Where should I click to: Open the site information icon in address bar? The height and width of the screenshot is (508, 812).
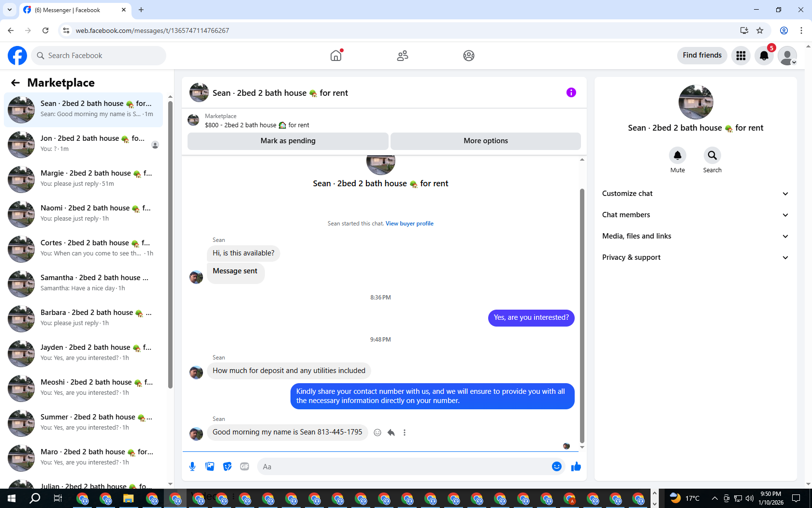click(66, 30)
